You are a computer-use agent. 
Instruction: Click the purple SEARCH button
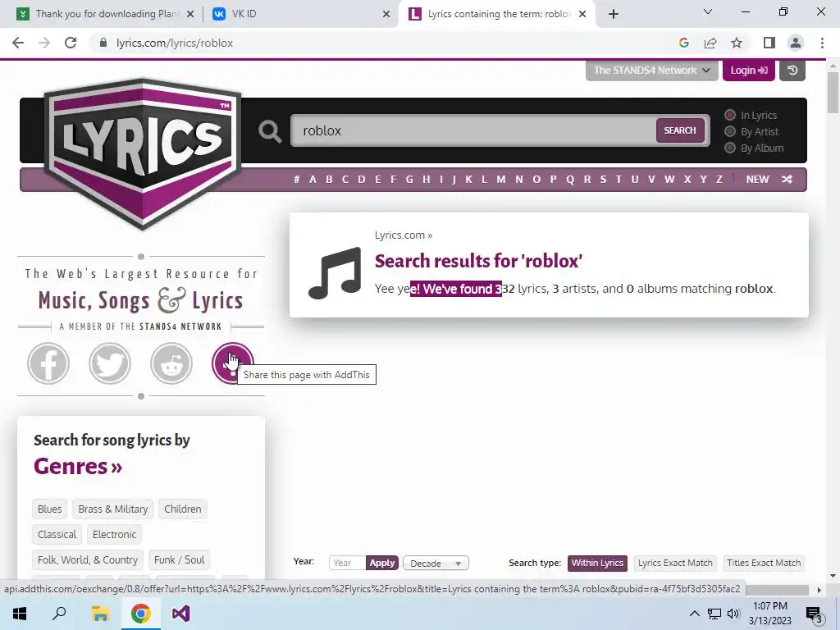pyautogui.click(x=680, y=130)
